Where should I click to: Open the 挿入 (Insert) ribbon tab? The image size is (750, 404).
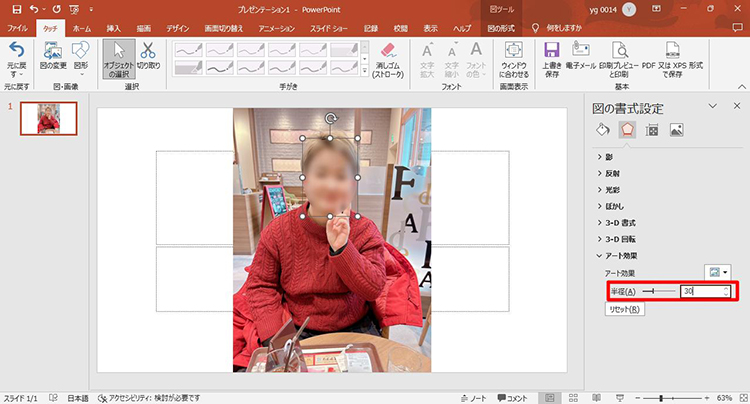coord(113,29)
